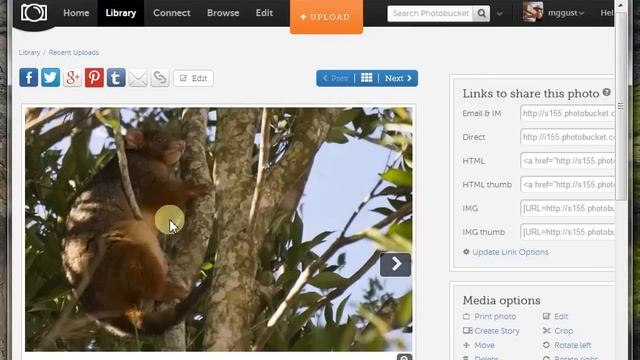Click the Crop link
640x360 pixels.
pyautogui.click(x=564, y=331)
